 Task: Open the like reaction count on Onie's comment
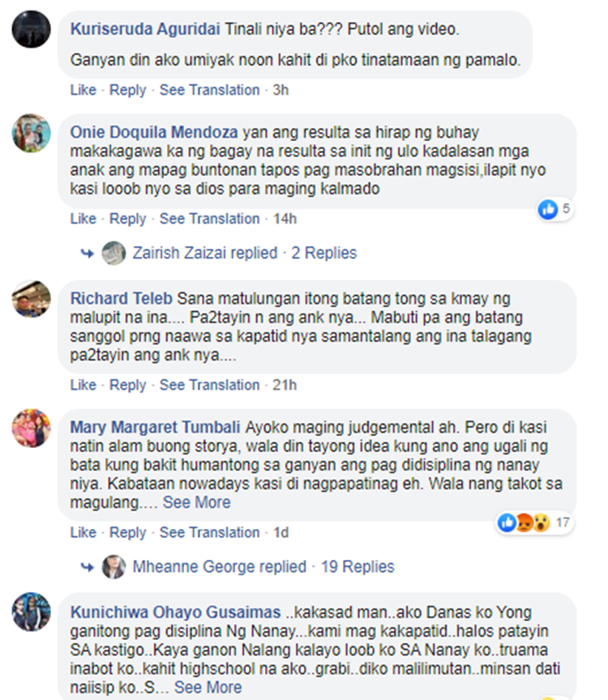point(555,209)
